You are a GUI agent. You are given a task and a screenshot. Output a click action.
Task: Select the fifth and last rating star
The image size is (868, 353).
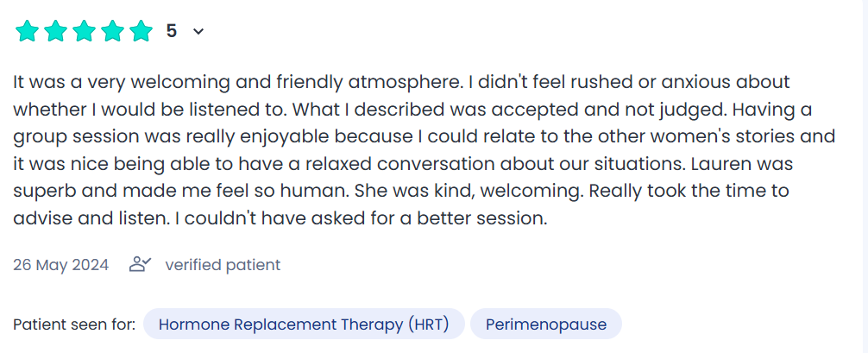(x=141, y=31)
